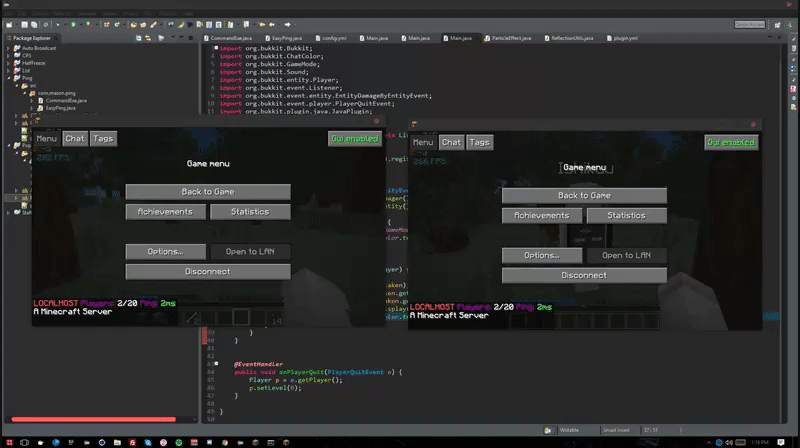800x448 pixels.
Task: Click the Open Task icon in toolbar
Action: click(x=143, y=24)
